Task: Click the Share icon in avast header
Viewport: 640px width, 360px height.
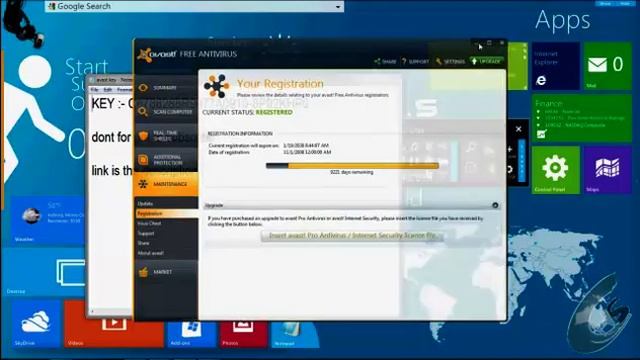Action: point(385,62)
